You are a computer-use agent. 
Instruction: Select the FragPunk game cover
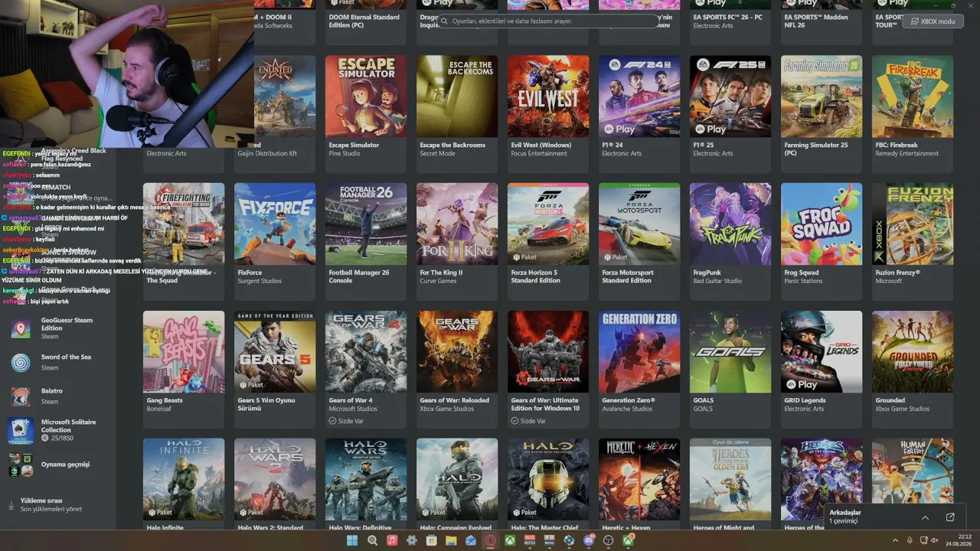(x=730, y=224)
